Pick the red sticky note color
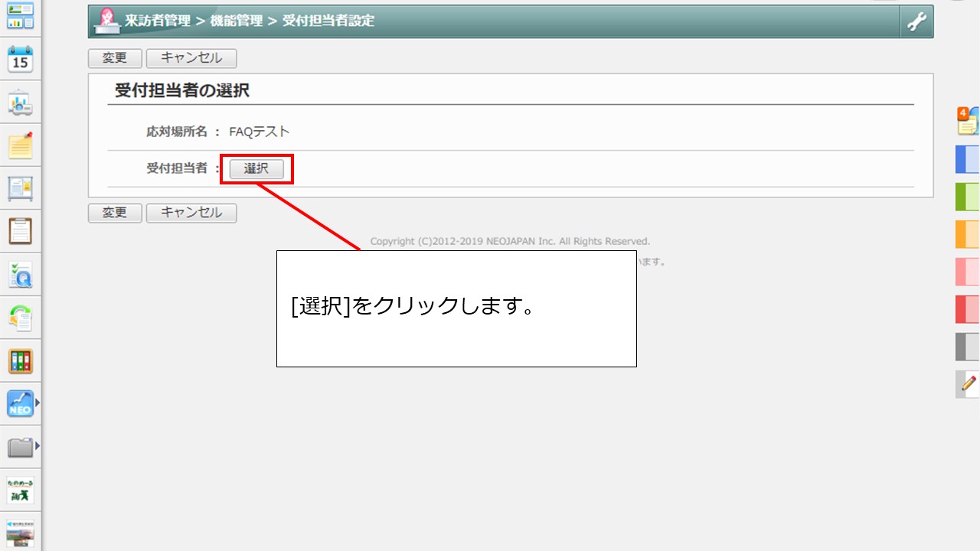Viewport: 980px width, 551px height. click(x=968, y=309)
